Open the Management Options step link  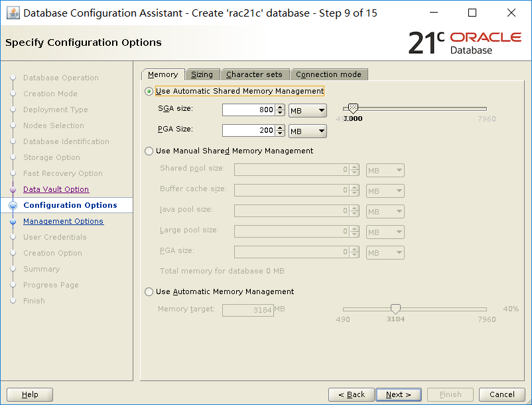64,221
